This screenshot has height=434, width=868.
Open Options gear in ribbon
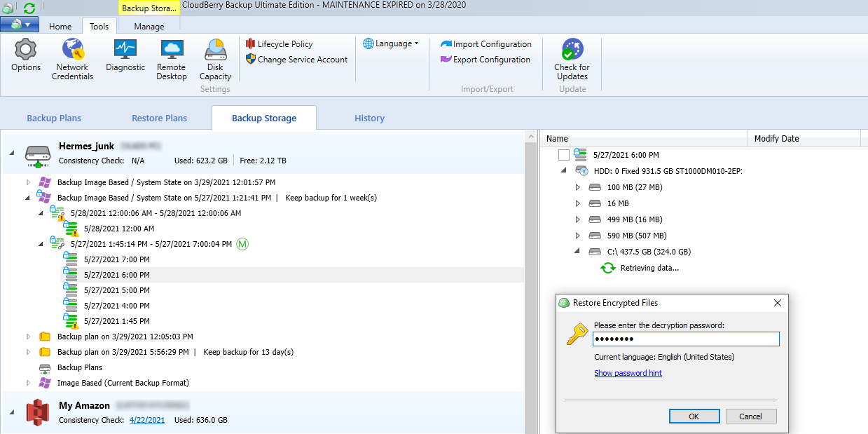point(26,55)
